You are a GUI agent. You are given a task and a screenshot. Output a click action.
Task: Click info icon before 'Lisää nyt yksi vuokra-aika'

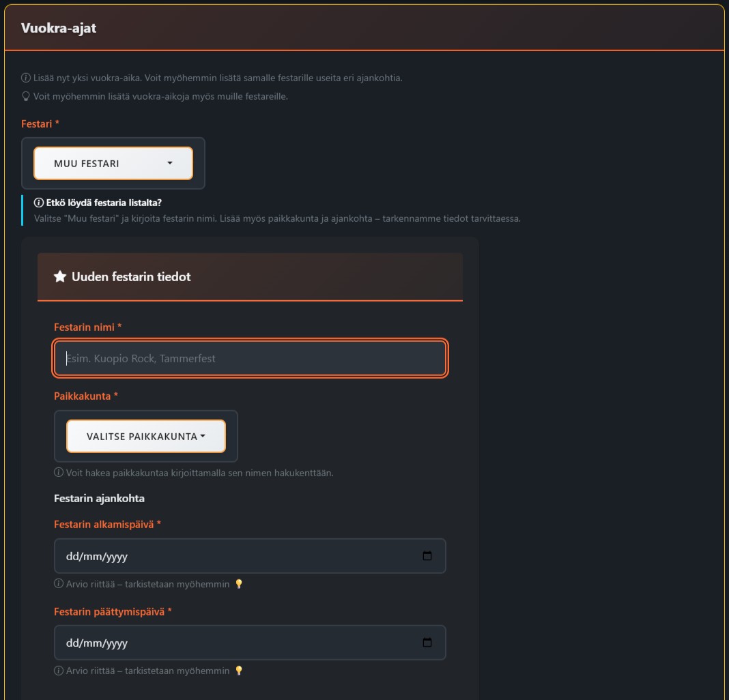click(x=26, y=78)
